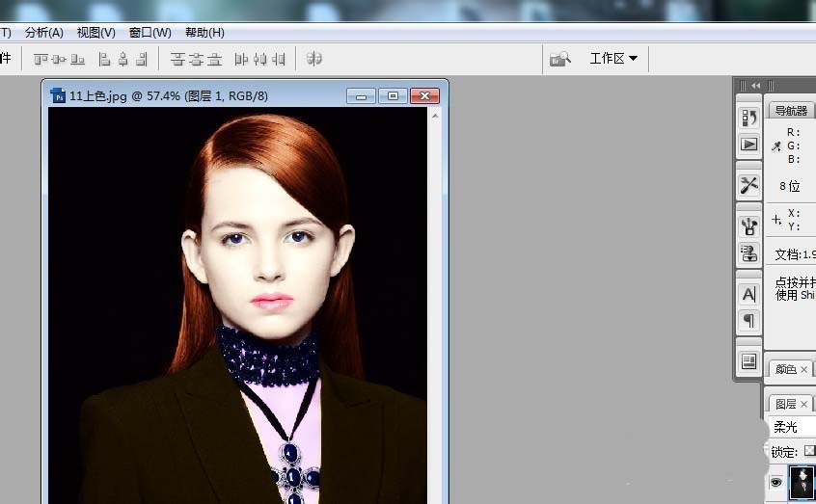Click the 文档 size readout in Info panel
Image resolution: width=816 pixels, height=504 pixels.
795,254
